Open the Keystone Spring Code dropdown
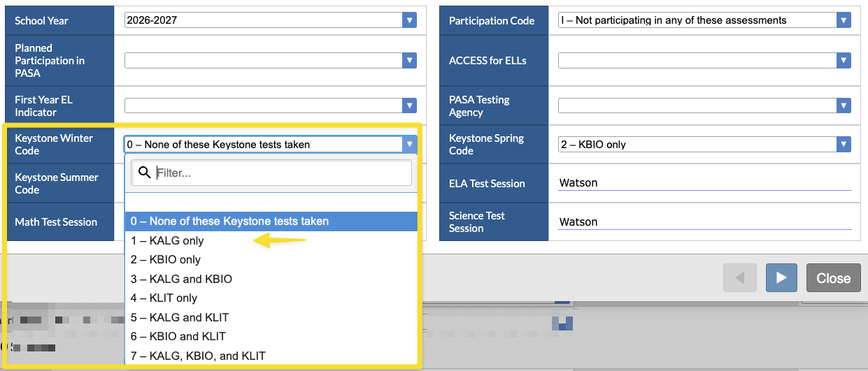The image size is (868, 371). click(x=704, y=145)
